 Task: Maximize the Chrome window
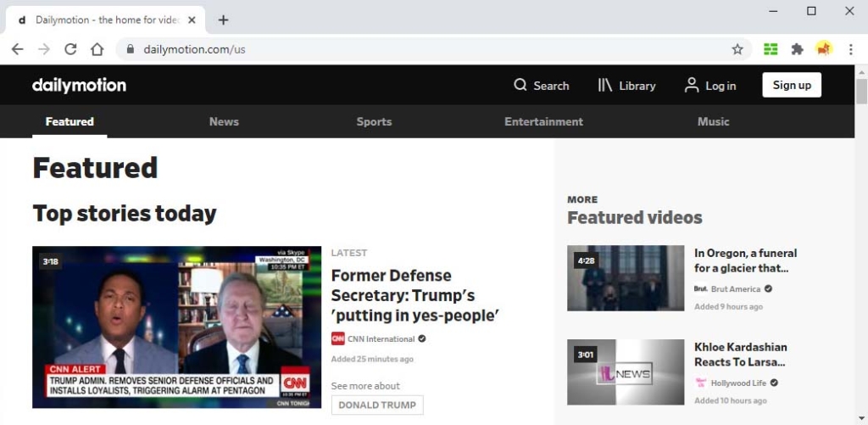point(811,11)
